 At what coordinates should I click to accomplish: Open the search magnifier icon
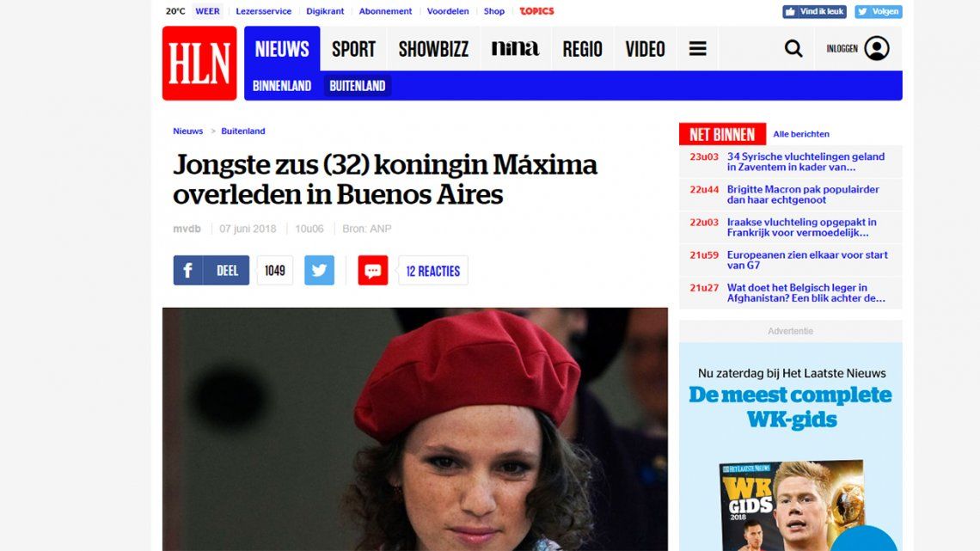pyautogui.click(x=793, y=49)
